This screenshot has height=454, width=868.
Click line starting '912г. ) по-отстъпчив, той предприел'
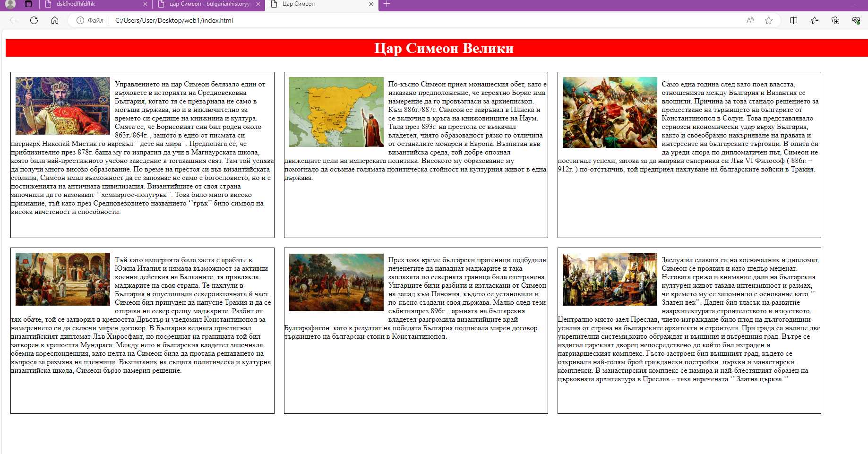point(687,170)
